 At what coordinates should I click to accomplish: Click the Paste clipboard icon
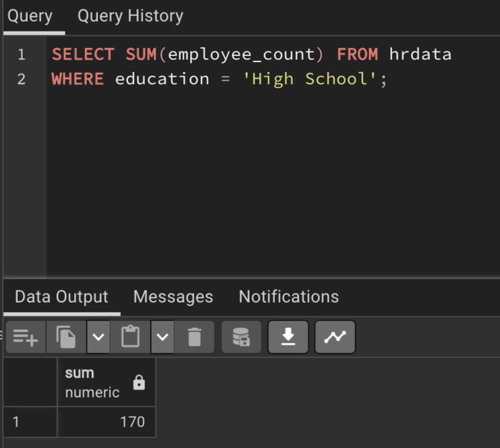130,337
